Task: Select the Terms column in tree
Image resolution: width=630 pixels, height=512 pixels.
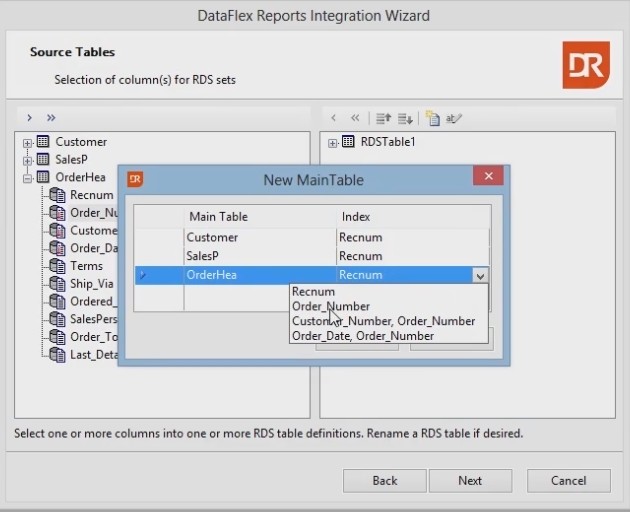Action: click(x=86, y=266)
